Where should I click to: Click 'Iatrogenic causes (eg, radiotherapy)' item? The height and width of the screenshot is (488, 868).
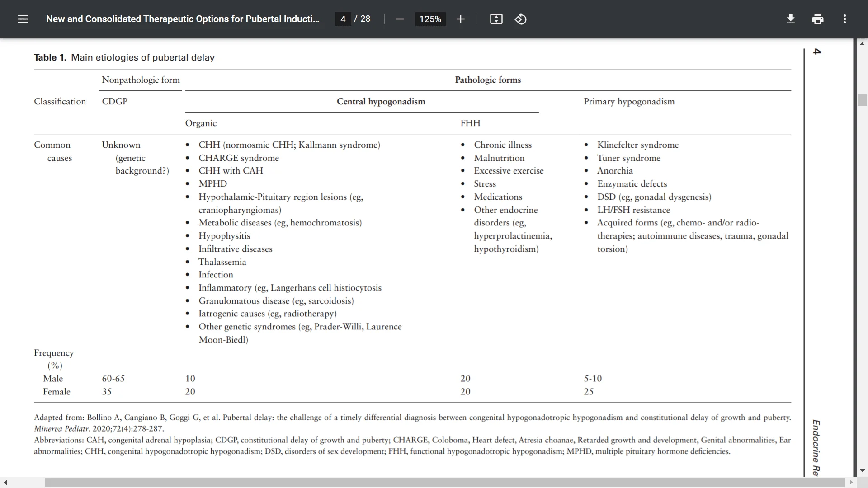click(x=267, y=314)
